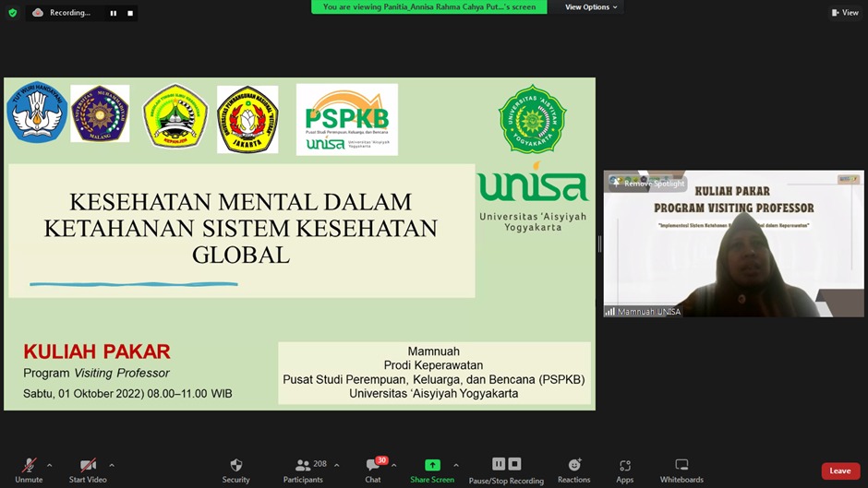Unmute the microphone
868x488 pixels.
click(29, 470)
